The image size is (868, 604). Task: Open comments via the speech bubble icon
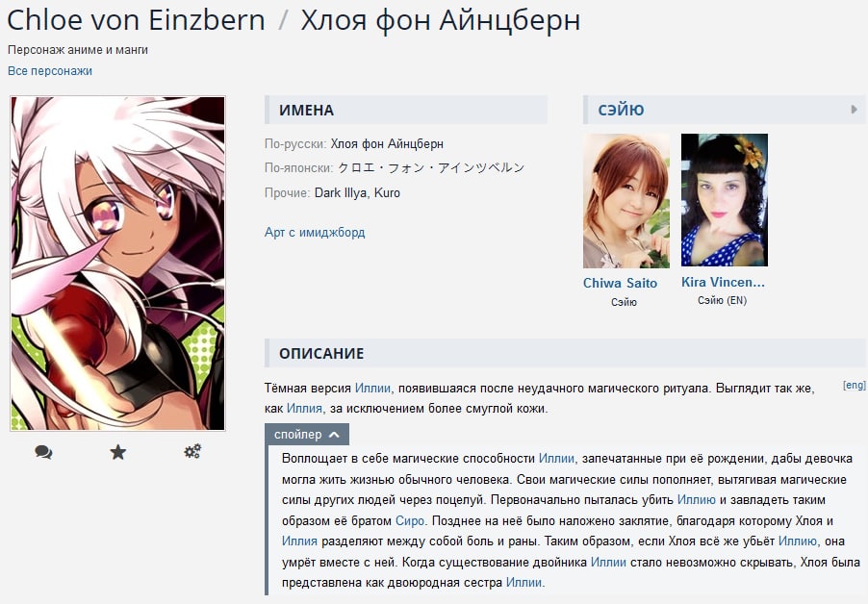click(x=43, y=452)
